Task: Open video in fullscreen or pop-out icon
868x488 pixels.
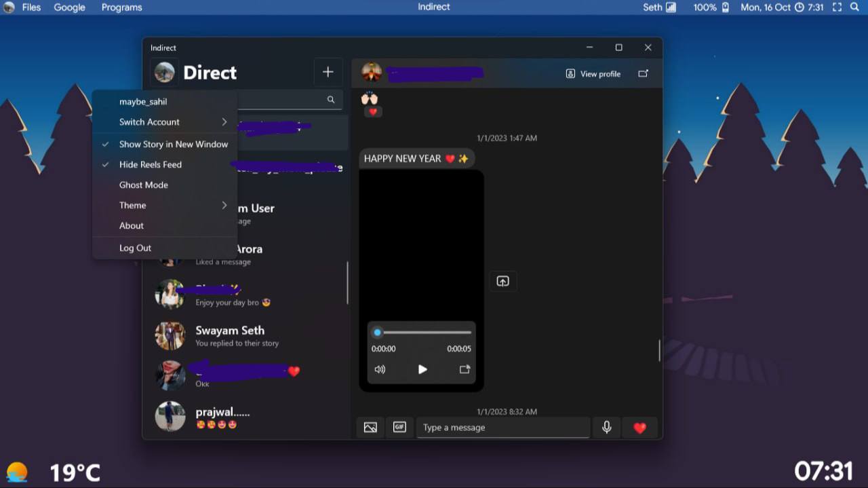Action: click(465, 369)
